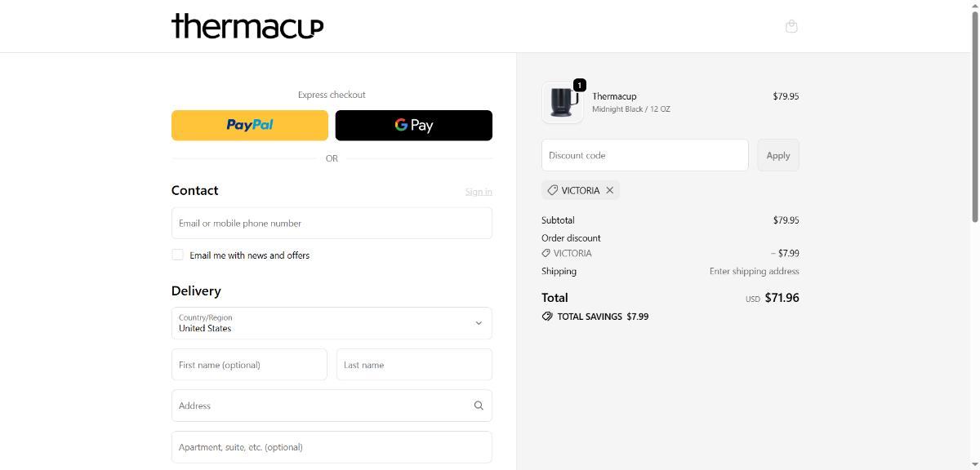Click the Country/Region chevron arrow
Viewport: 980px width, 470px height.
[479, 323]
